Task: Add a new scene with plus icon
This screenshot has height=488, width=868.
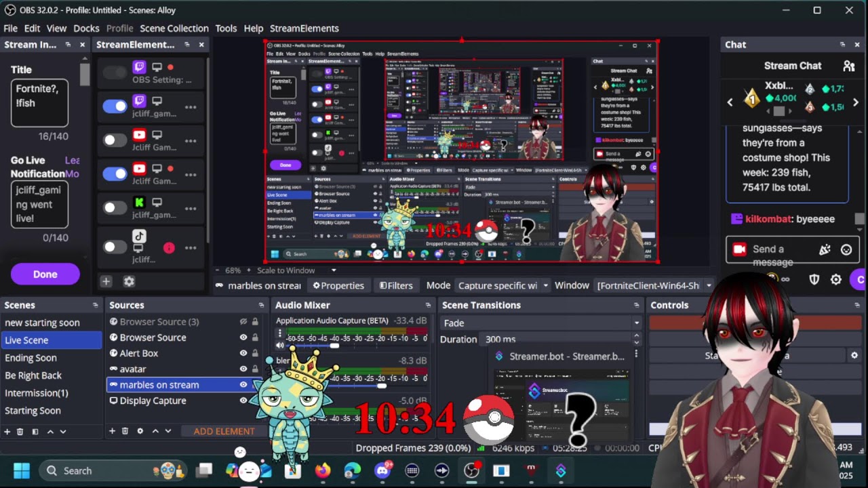Action: [7, 431]
